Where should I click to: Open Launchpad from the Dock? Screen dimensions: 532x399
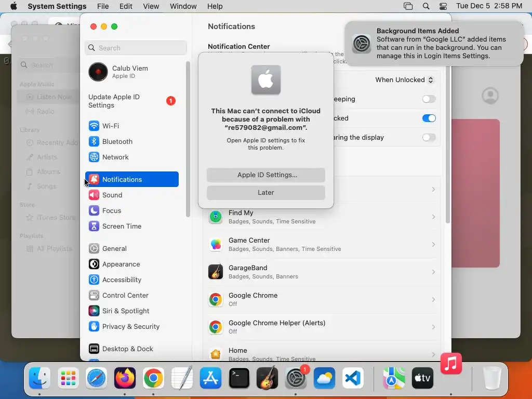pos(68,378)
